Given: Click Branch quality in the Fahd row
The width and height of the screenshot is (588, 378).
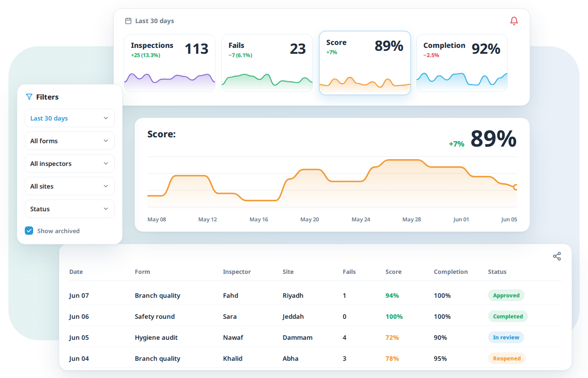Looking at the screenshot, I should tap(157, 296).
